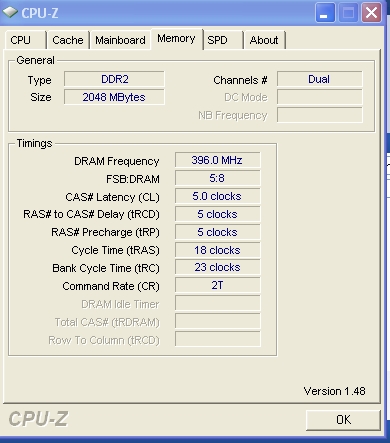Click the DRAM Frequency value 396.0 MHz
The image size is (390, 443).
218,160
